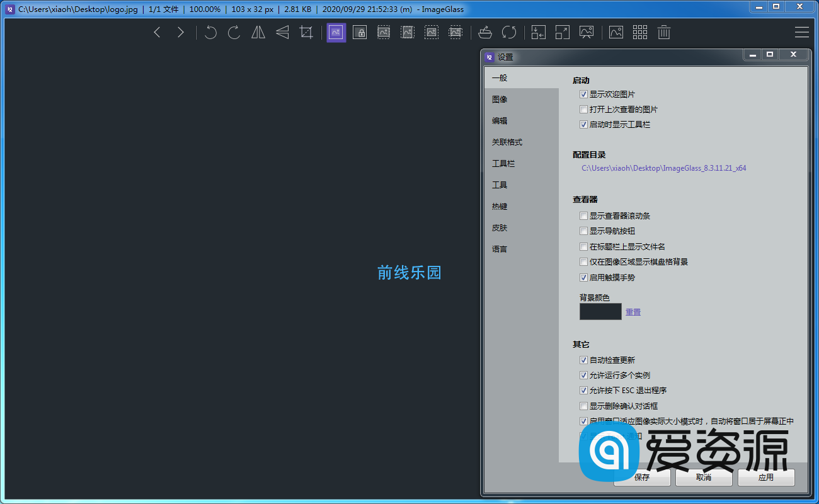Reset background color via 重置 link
This screenshot has height=504, width=819.
[633, 312]
